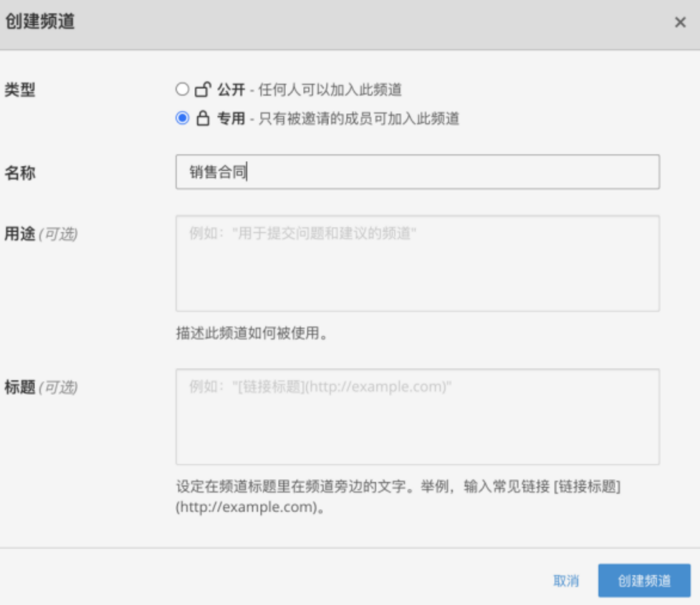Focus the 用途 purpose text area
The height and width of the screenshot is (605, 700).
[417, 263]
